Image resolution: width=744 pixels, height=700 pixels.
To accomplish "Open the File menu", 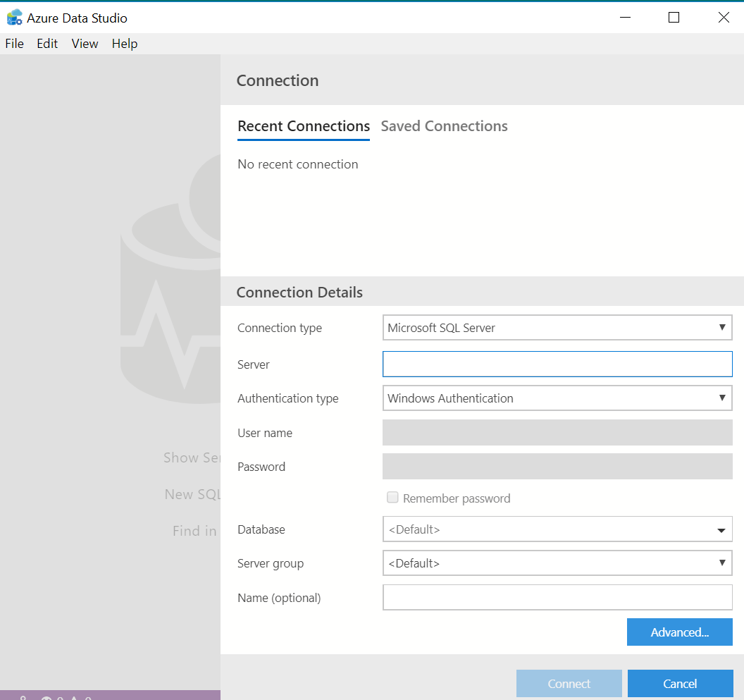I will point(15,44).
